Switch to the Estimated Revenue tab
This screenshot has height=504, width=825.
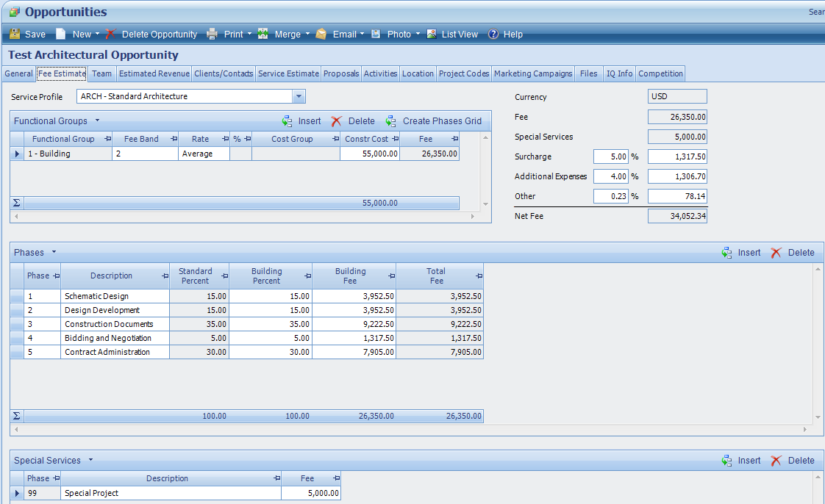(154, 73)
